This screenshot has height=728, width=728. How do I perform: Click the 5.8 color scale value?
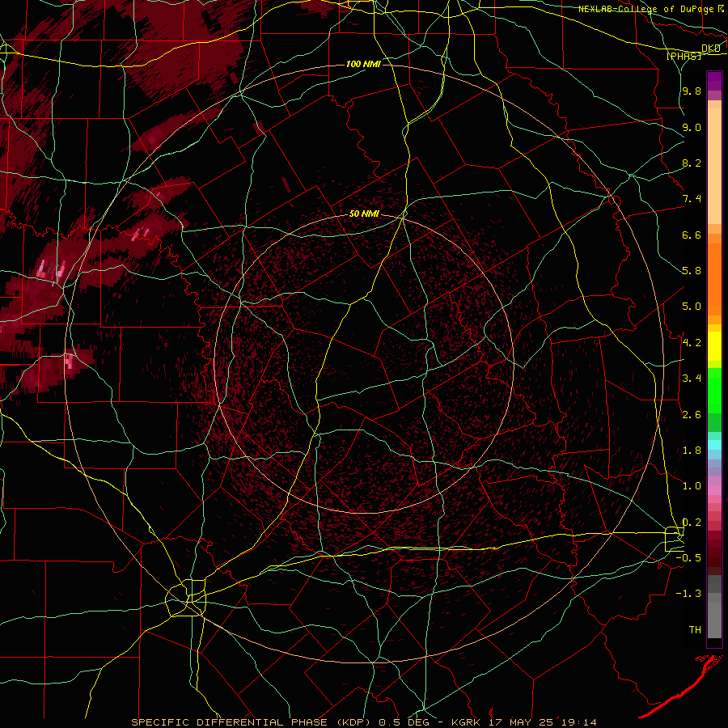(692, 271)
